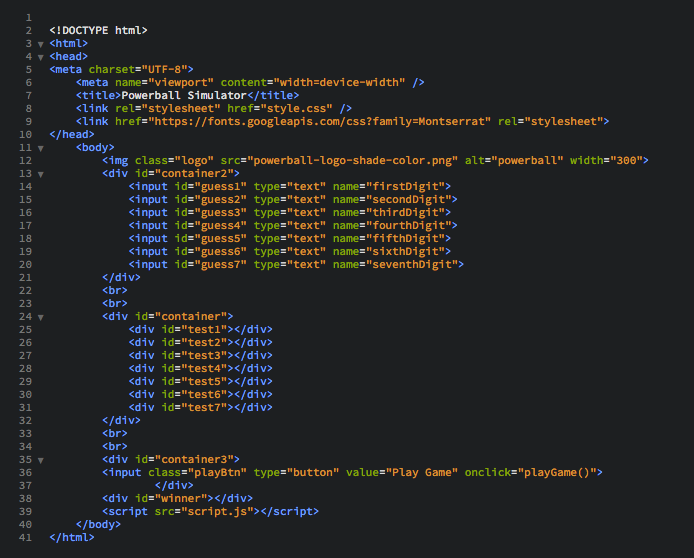Click the id "container2" value
This screenshot has width=694, height=558.
pos(194,173)
